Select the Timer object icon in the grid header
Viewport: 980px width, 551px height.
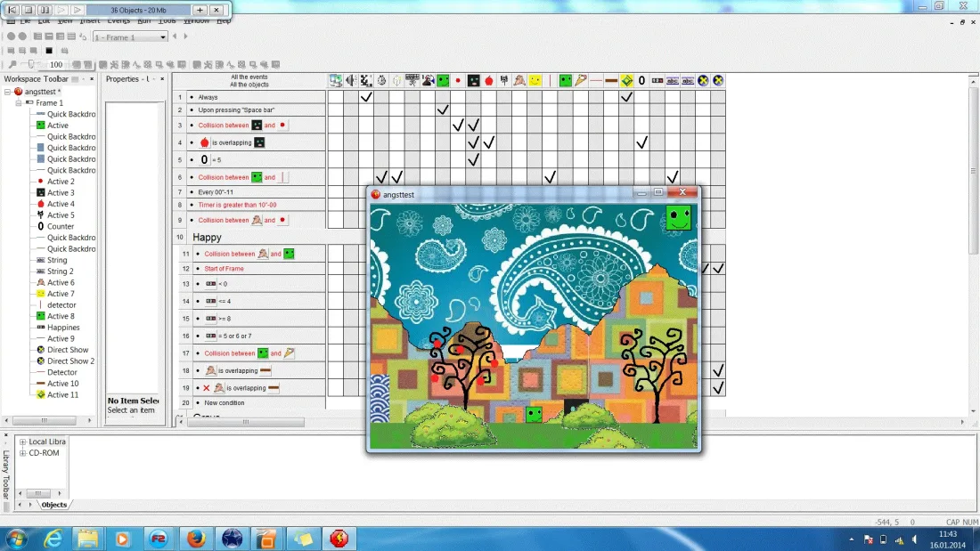(381, 81)
